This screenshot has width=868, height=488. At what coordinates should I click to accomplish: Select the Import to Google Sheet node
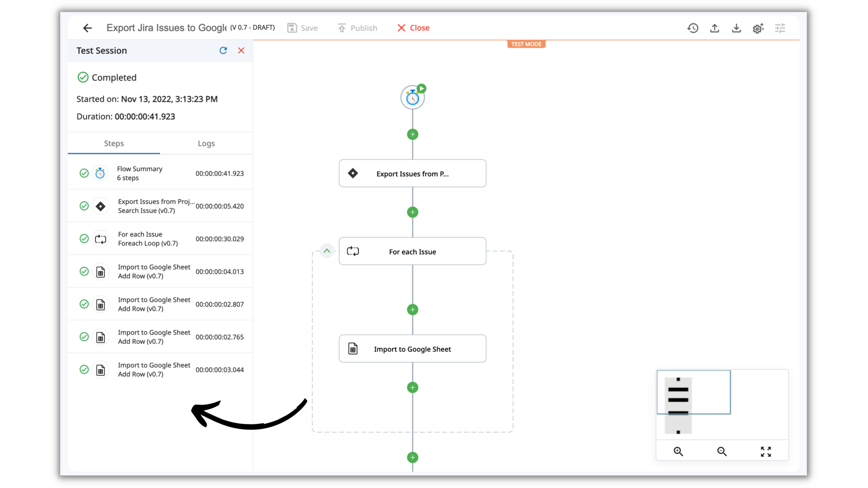(412, 349)
